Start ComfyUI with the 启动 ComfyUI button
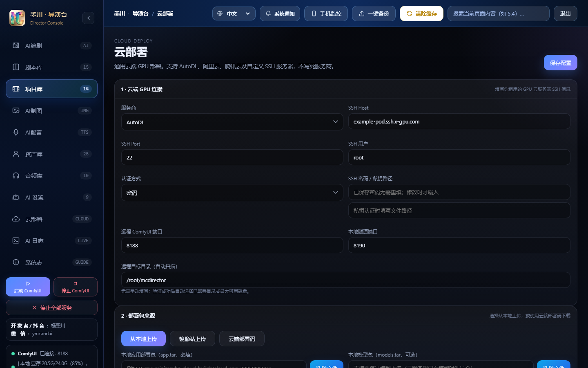The width and height of the screenshot is (588, 368). pyautogui.click(x=28, y=287)
